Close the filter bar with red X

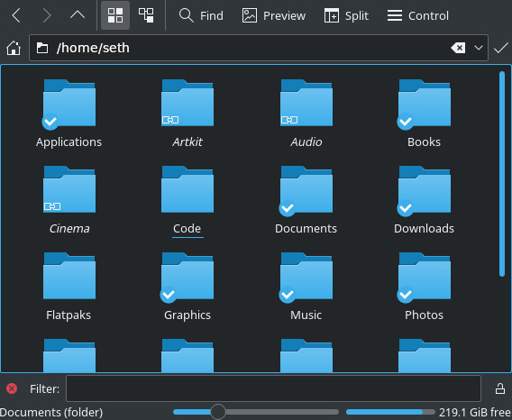pyautogui.click(x=12, y=388)
